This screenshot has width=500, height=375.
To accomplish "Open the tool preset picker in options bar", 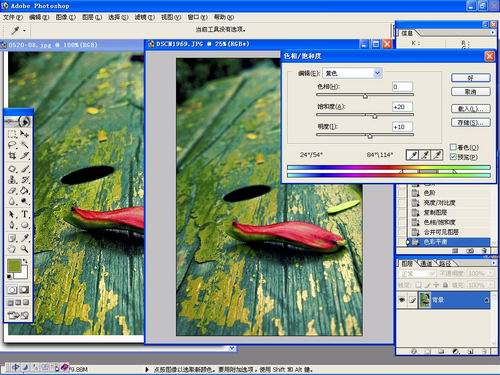I will coord(18,30).
